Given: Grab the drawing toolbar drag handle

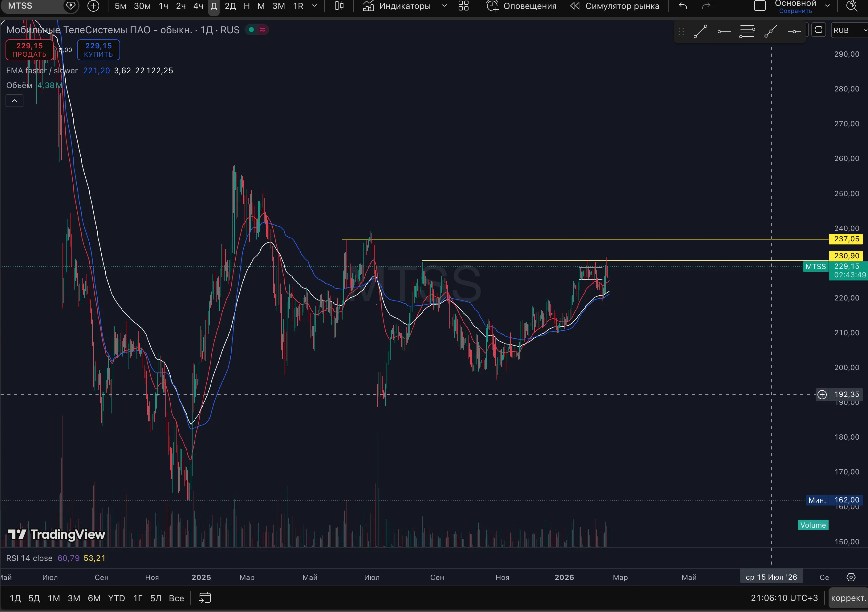Looking at the screenshot, I should 681,32.
